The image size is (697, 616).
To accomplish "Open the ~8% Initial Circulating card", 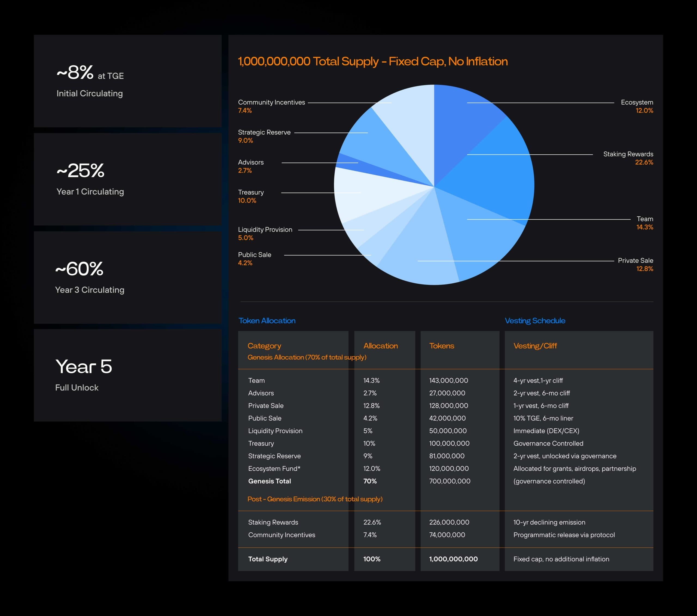I will (127, 81).
